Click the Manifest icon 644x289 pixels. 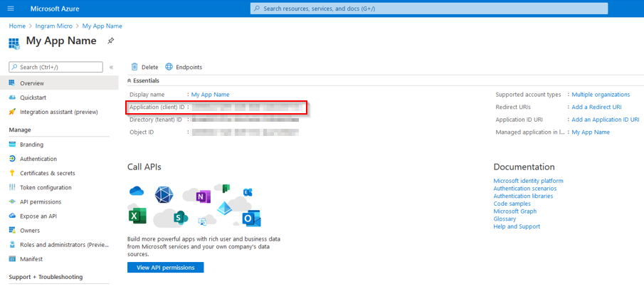(x=12, y=259)
